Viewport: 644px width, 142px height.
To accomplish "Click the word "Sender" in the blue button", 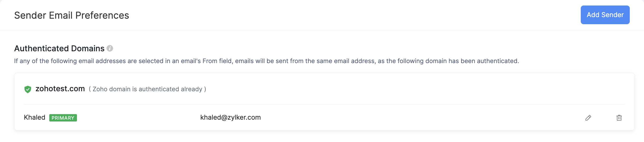I will pyautogui.click(x=612, y=15).
